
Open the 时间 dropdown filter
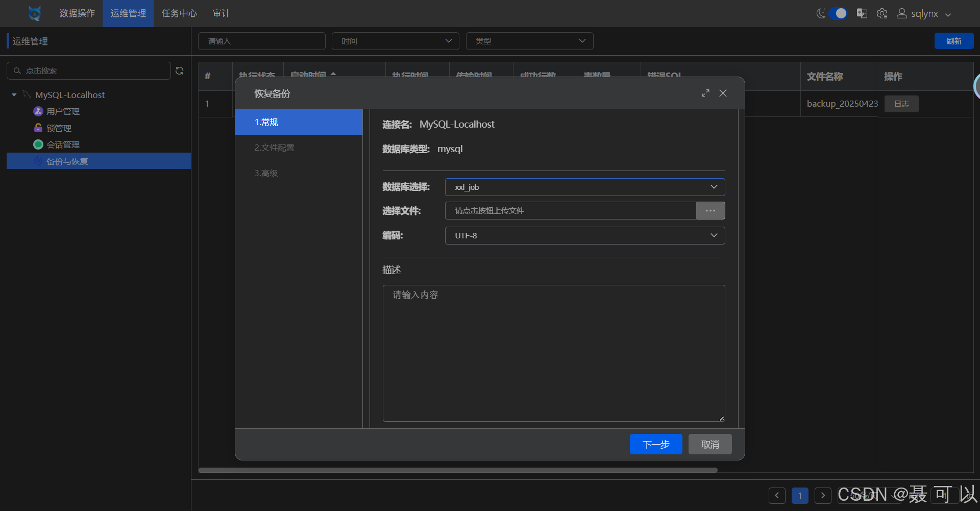[396, 41]
